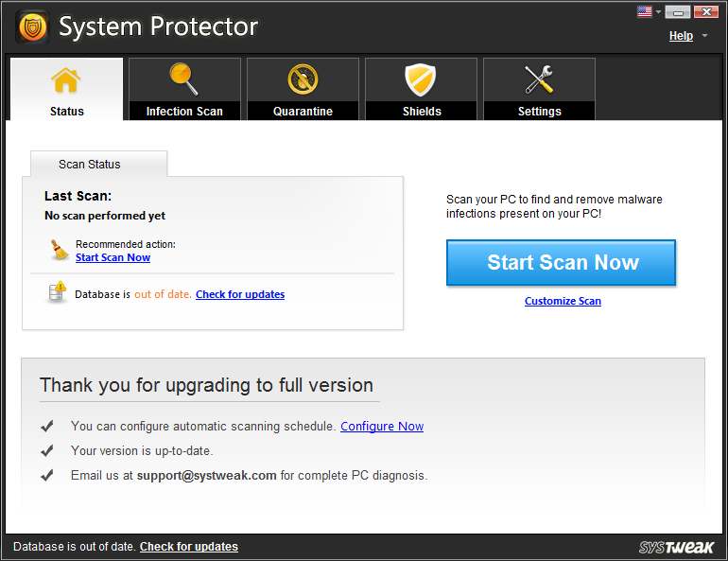This screenshot has width=728, height=561.
Task: Switch to the Quarantine tab
Action: click(303, 89)
